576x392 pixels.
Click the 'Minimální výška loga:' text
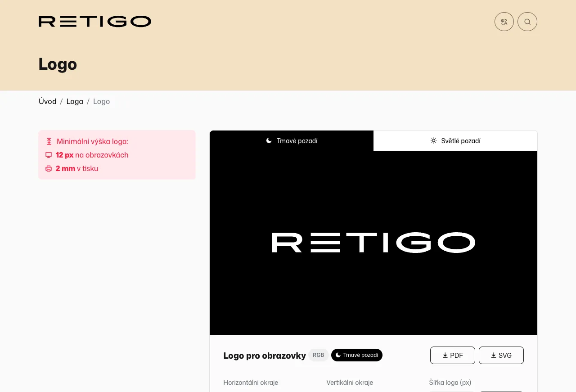(x=92, y=141)
